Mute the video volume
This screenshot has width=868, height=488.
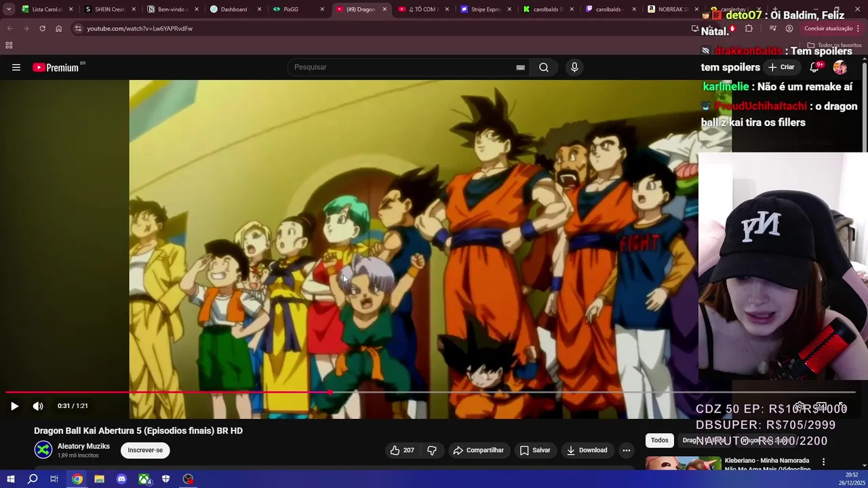[x=38, y=406]
